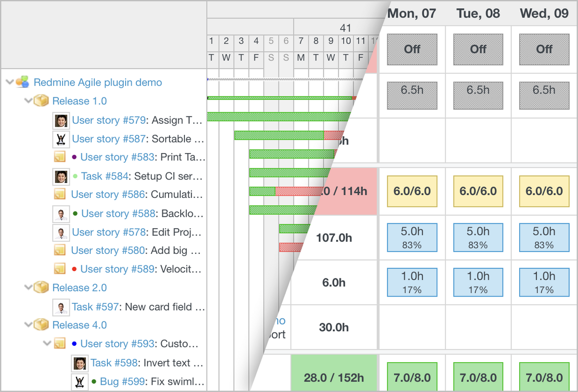Collapse the Redmine Agile plugin demo tree
The image size is (578, 392).
click(x=10, y=82)
